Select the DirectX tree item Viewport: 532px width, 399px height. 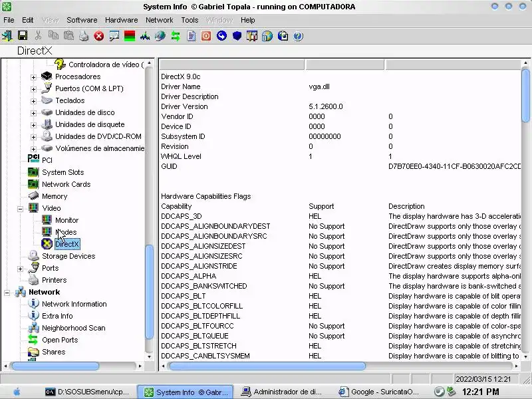click(x=67, y=244)
